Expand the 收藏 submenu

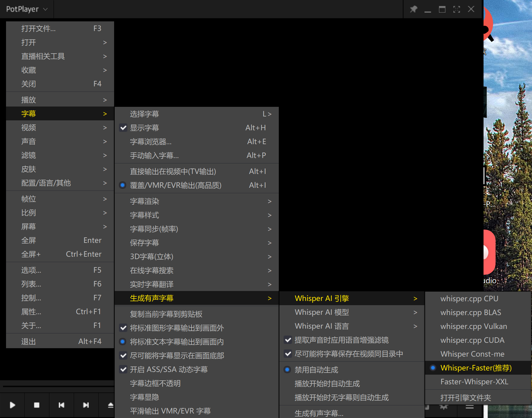click(60, 70)
